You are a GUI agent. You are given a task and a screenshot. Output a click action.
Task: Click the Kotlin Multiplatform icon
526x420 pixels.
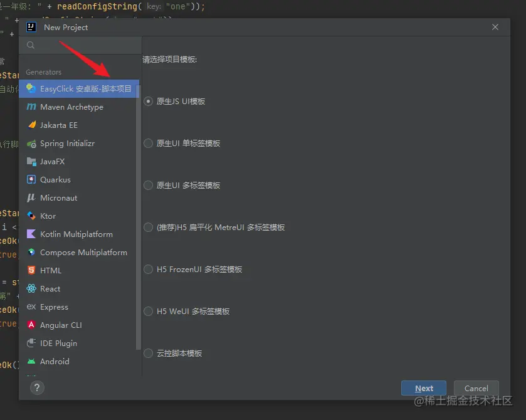point(31,234)
